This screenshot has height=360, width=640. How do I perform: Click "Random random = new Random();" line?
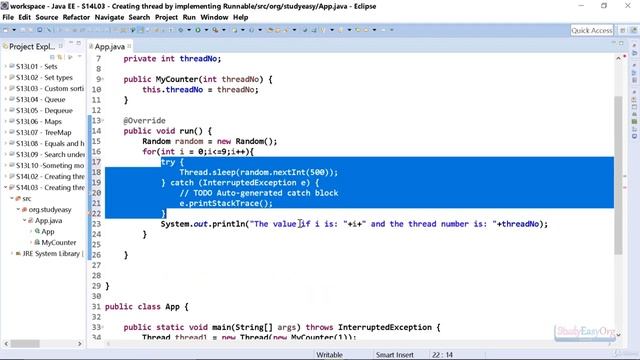(209, 141)
